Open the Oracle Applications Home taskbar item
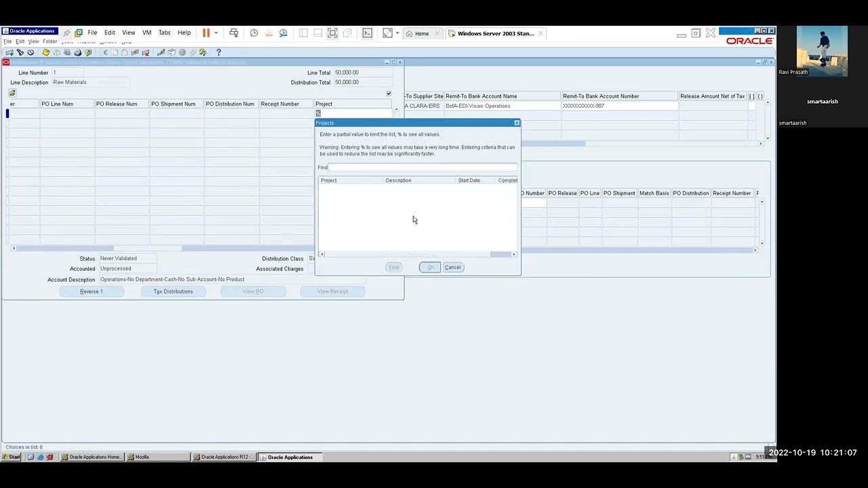 [x=92, y=457]
